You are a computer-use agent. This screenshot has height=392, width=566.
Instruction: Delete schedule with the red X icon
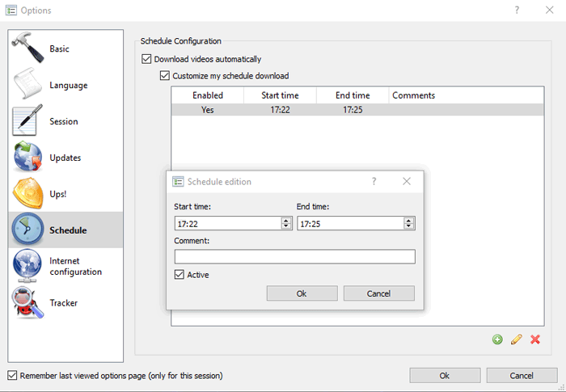pos(535,339)
